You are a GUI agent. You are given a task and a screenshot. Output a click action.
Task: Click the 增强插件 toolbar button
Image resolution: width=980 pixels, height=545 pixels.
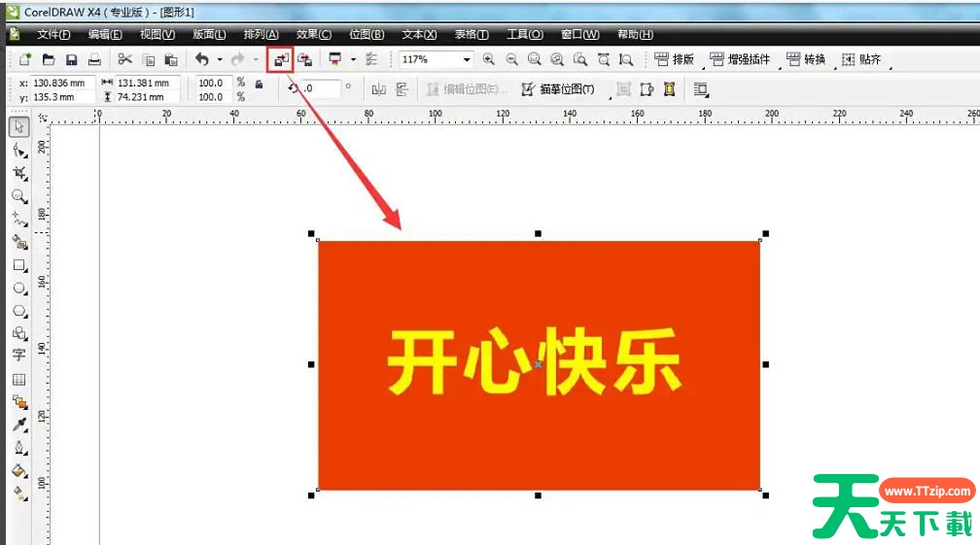point(741,60)
